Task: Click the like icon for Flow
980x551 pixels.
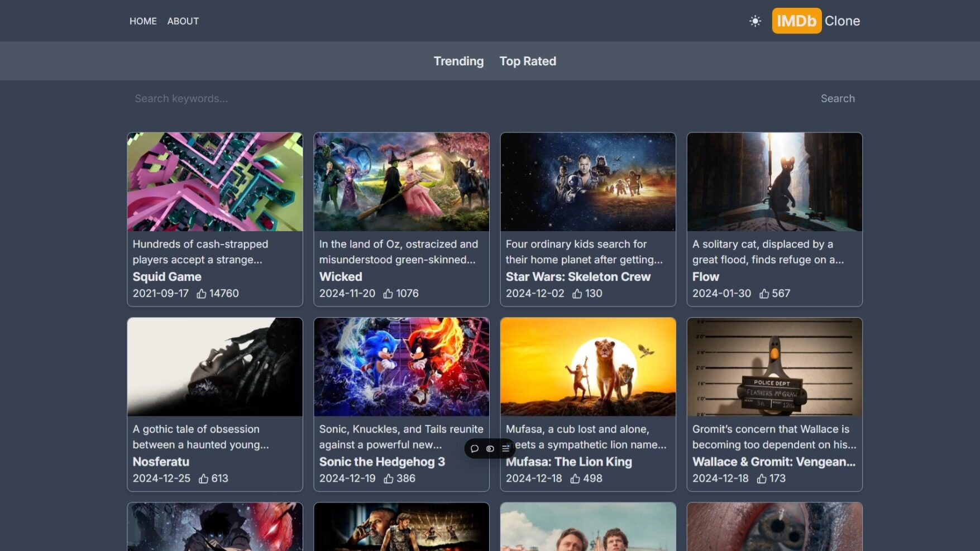Action: click(764, 294)
